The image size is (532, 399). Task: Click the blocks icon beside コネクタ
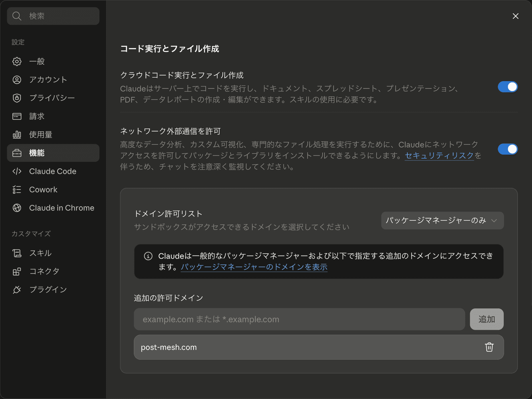click(17, 271)
